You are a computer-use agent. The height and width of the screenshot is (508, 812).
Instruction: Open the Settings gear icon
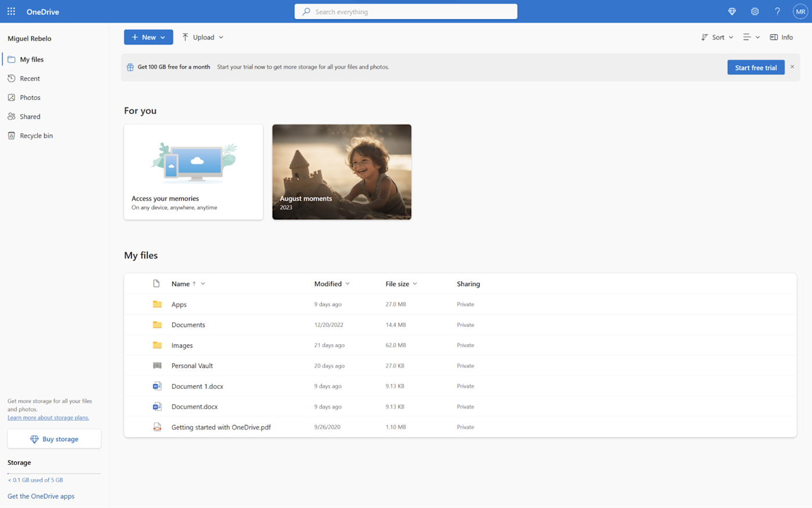pyautogui.click(x=755, y=12)
